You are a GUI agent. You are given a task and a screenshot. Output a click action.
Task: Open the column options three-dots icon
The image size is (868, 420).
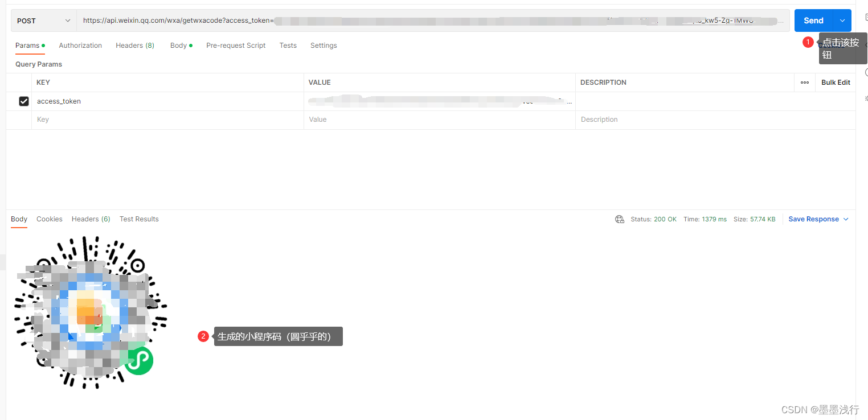click(x=805, y=83)
